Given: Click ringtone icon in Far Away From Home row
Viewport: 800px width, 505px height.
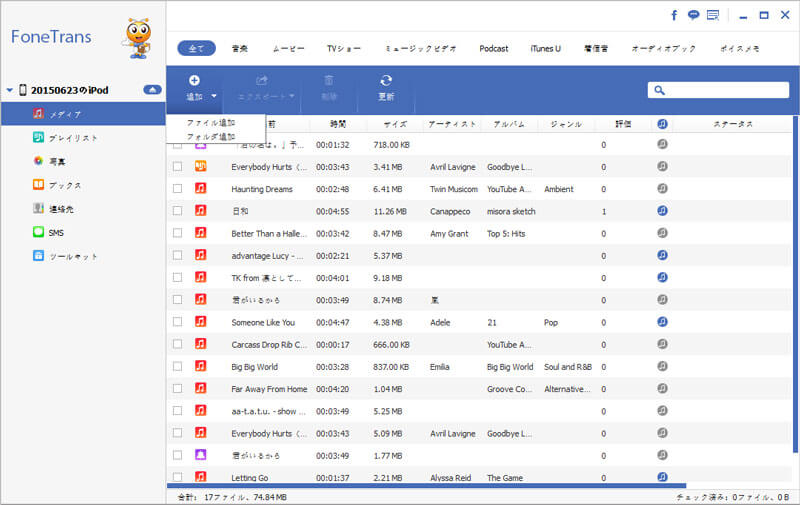Looking at the screenshot, I should click(x=662, y=388).
